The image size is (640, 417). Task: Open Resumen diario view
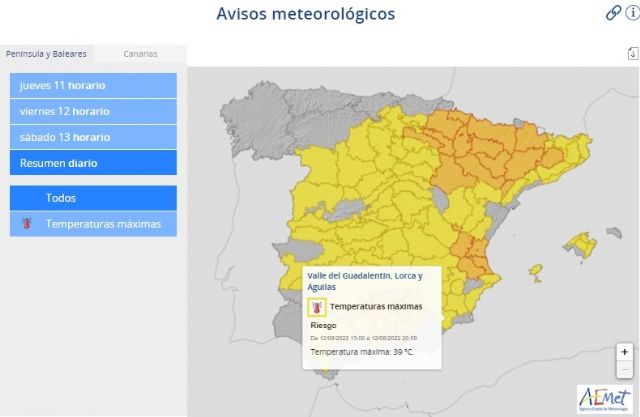(x=93, y=163)
